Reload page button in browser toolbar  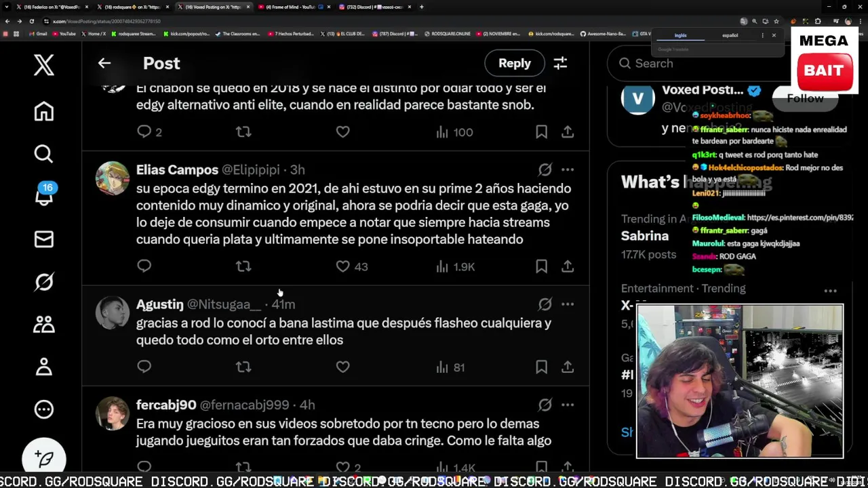click(31, 21)
